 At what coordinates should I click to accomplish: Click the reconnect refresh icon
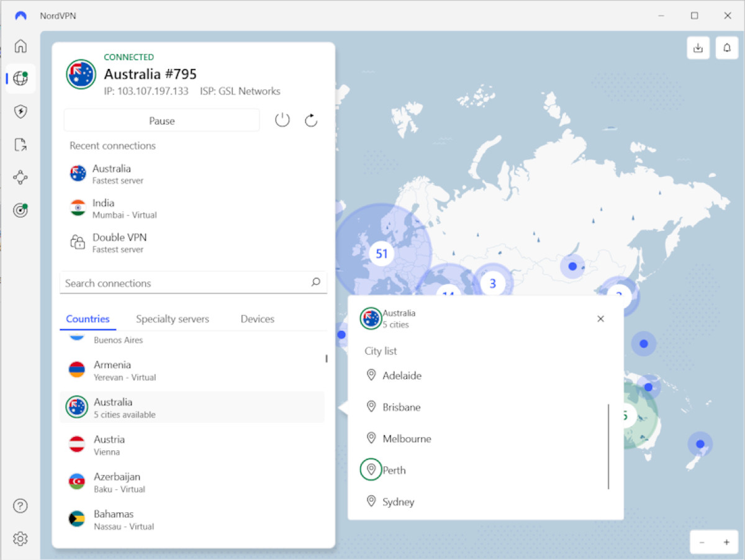click(311, 120)
